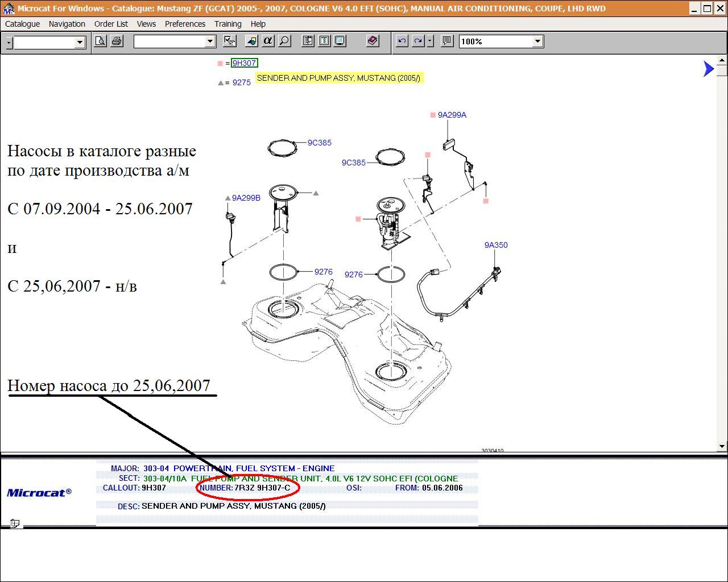Open the 100% zoom dropdown

(537, 41)
